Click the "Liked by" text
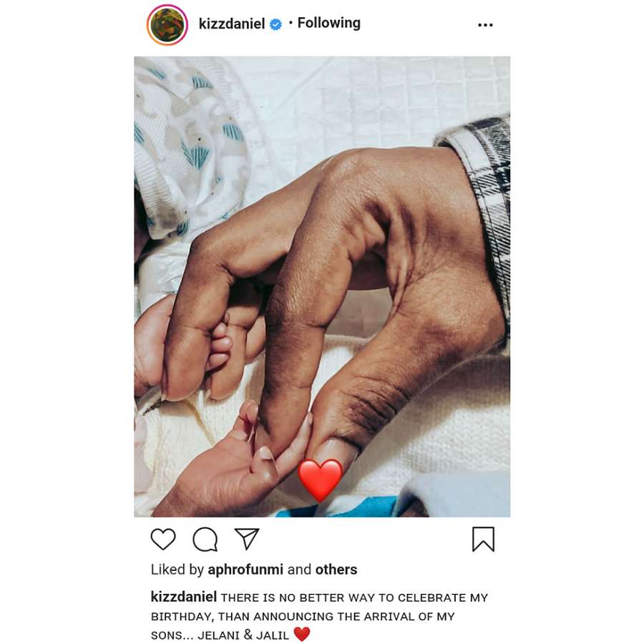Image resolution: width=644 pixels, height=644 pixels. (x=177, y=570)
